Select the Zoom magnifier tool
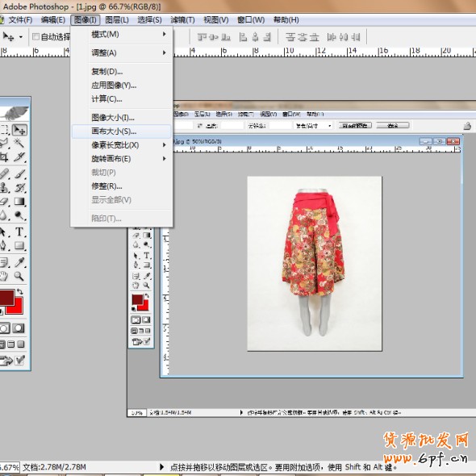 pyautogui.click(x=19, y=276)
